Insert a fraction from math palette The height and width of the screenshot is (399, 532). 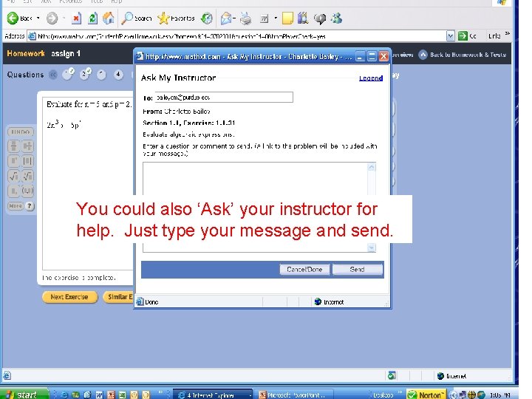click(13, 146)
